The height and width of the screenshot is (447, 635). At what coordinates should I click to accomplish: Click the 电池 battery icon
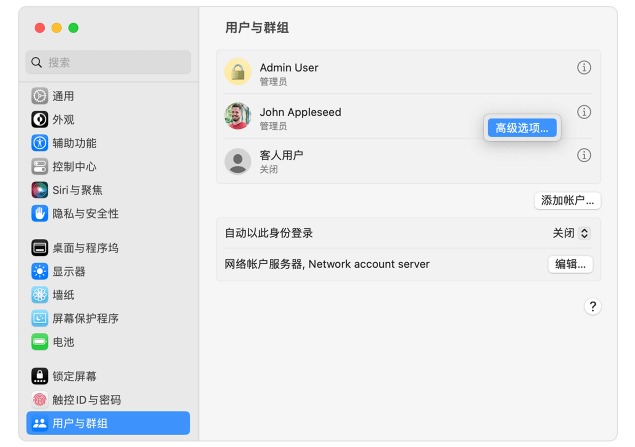(x=40, y=342)
